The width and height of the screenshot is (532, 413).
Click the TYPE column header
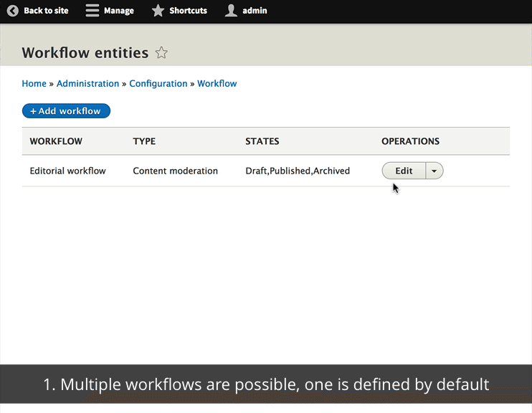tap(144, 141)
